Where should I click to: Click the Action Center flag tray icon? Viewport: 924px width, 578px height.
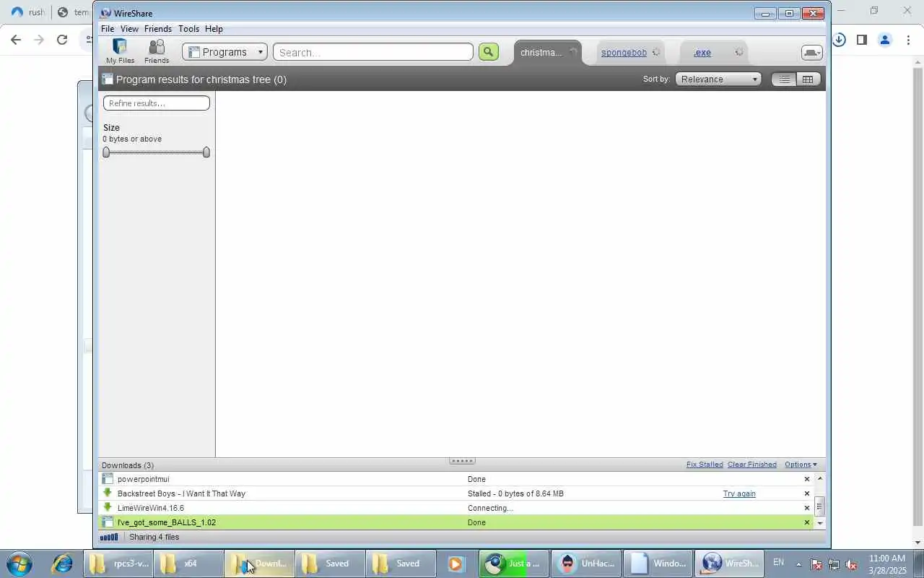pyautogui.click(x=816, y=564)
